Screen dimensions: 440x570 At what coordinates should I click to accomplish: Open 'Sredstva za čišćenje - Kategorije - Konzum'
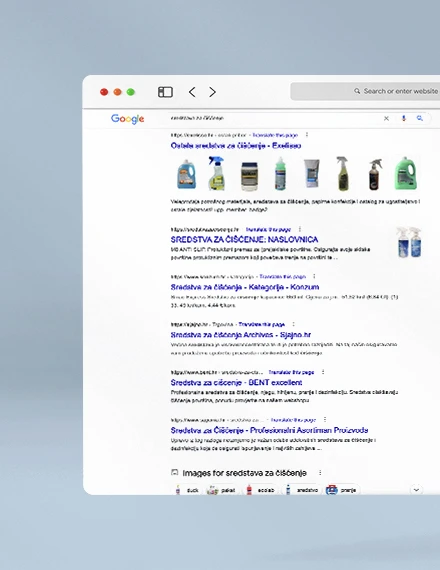click(x=245, y=287)
